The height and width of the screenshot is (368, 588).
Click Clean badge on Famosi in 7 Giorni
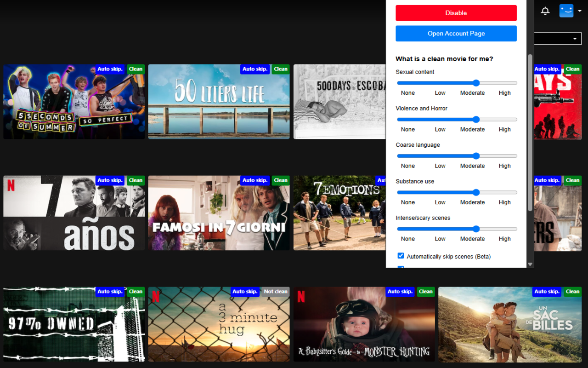(x=281, y=180)
